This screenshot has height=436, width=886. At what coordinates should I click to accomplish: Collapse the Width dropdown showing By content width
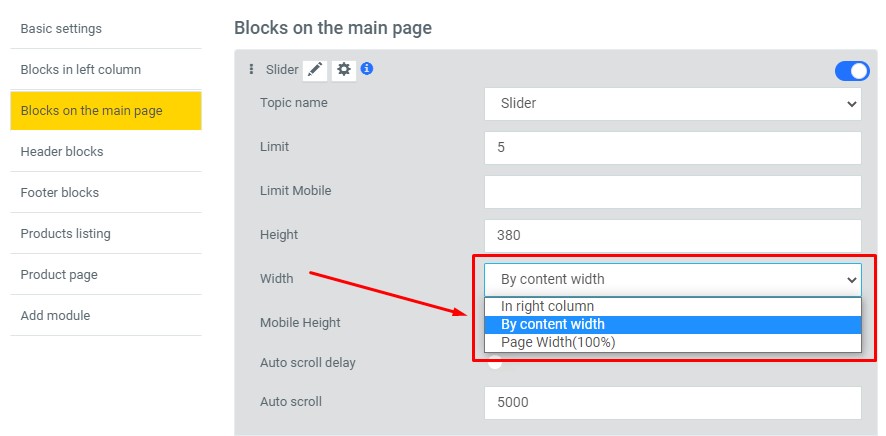[672, 280]
